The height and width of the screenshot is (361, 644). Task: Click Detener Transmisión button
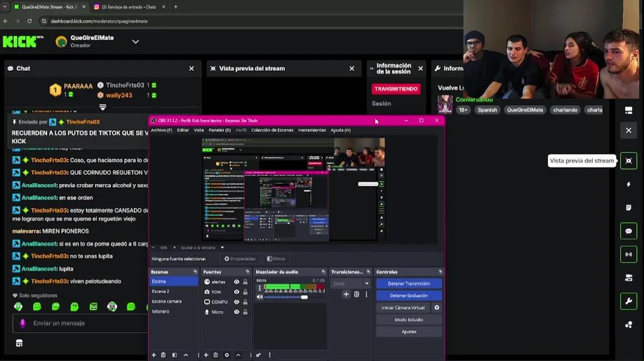coord(409,283)
